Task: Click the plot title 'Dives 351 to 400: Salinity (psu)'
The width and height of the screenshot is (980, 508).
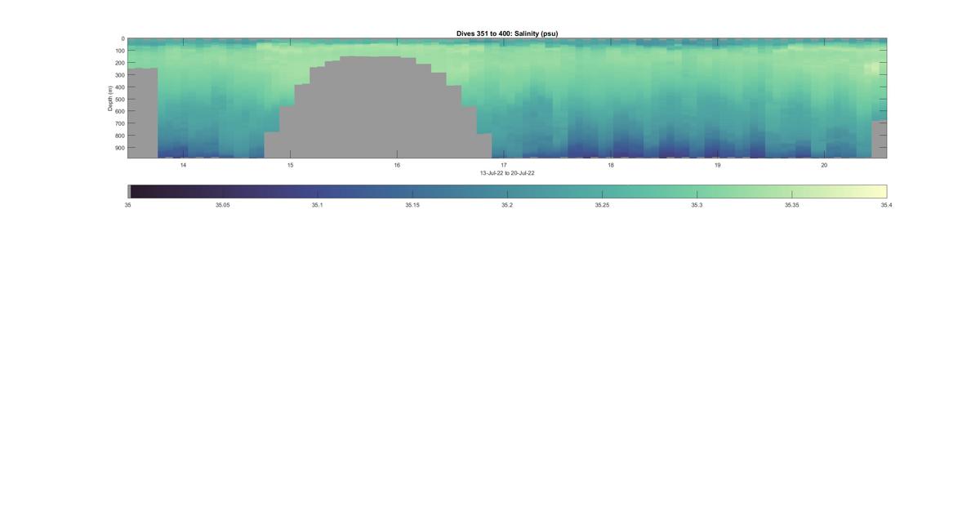Action: coord(507,33)
